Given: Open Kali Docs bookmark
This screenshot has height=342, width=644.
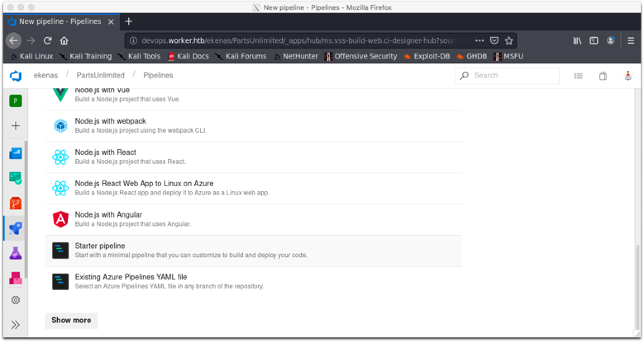Looking at the screenshot, I should click(x=189, y=56).
